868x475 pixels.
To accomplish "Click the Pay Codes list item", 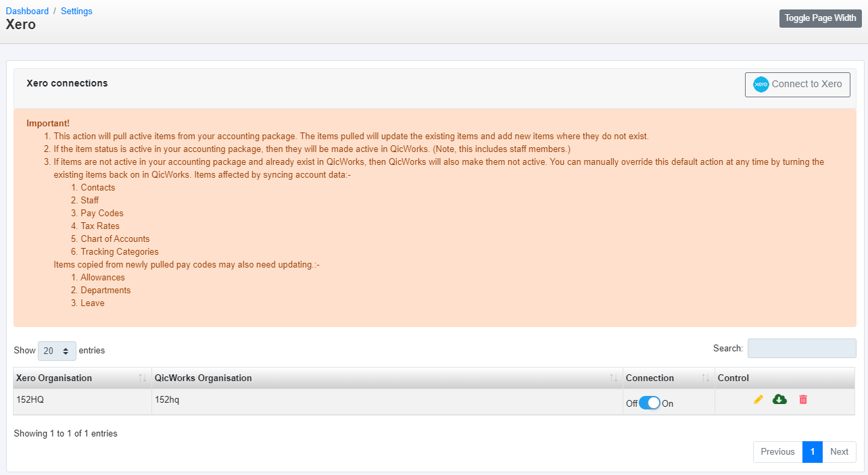I will pyautogui.click(x=102, y=213).
